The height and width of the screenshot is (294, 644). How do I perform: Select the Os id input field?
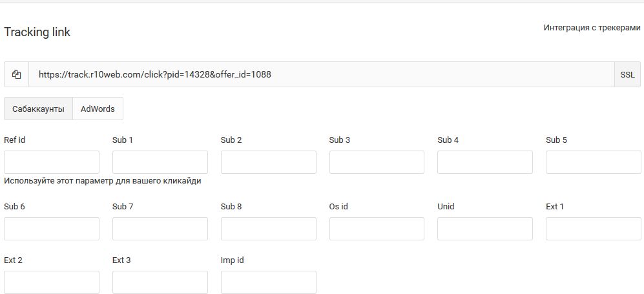point(377,229)
